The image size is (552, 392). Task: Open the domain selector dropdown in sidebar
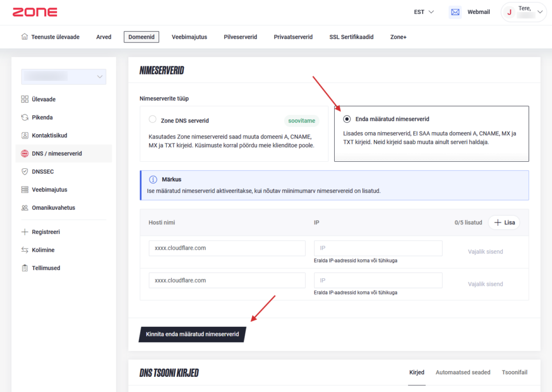[63, 77]
